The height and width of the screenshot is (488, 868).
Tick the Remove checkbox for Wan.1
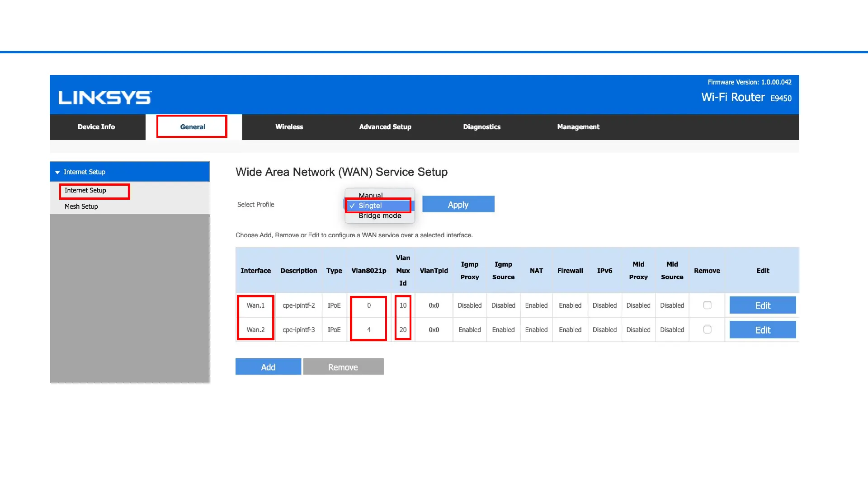707,305
